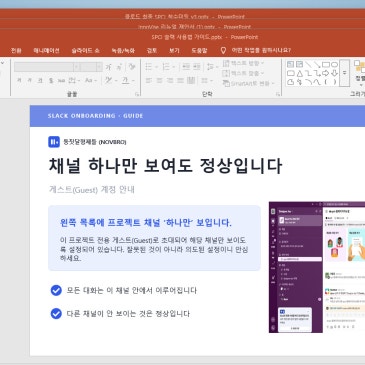Click the lightbulb Tell Me icon
The height and width of the screenshot is (365, 365).
pos(223,50)
